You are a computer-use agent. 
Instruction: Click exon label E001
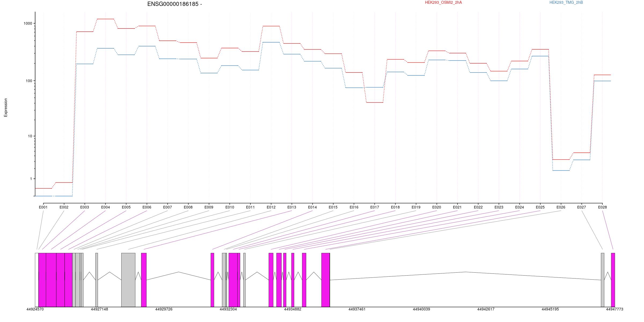tap(43, 207)
